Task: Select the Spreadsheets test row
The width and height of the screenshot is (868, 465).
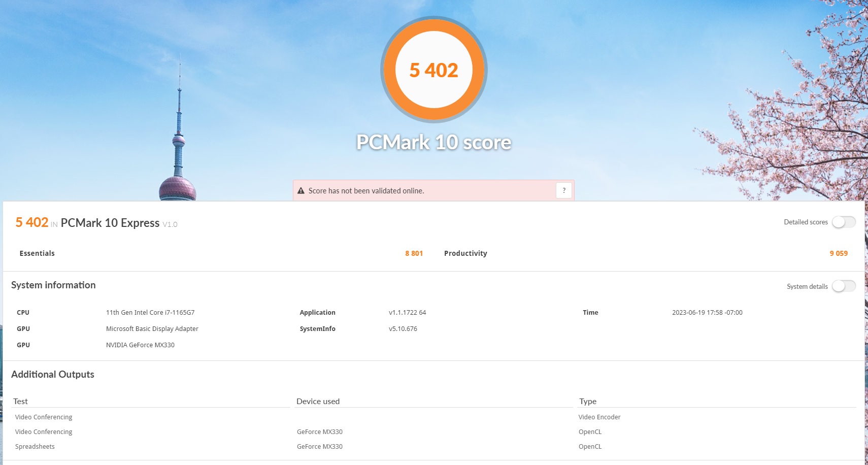Action: pyautogui.click(x=35, y=446)
